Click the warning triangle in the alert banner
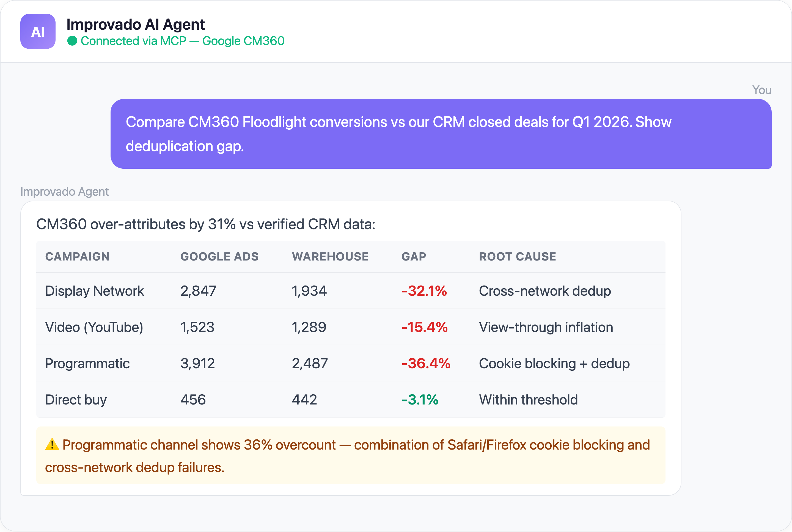792x532 pixels. coord(52,445)
